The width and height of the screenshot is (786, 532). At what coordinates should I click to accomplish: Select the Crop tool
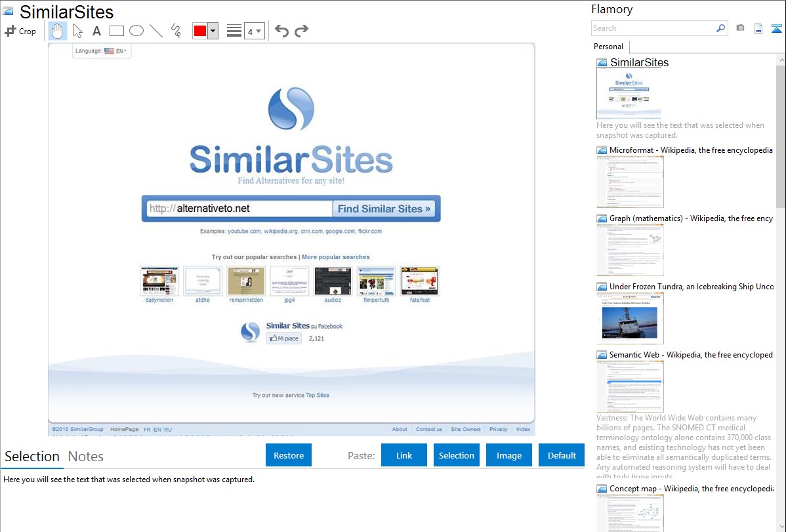point(20,31)
